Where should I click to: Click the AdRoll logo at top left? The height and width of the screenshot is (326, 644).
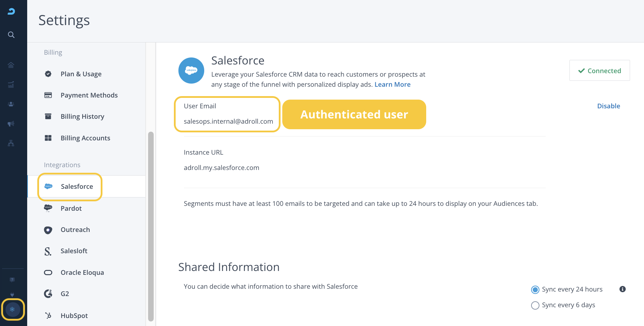pos(11,11)
